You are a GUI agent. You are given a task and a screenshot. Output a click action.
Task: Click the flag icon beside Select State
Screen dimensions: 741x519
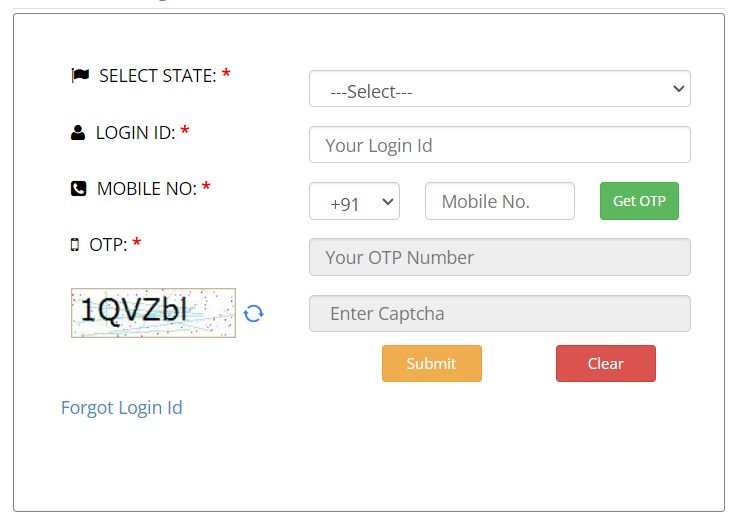(80, 75)
